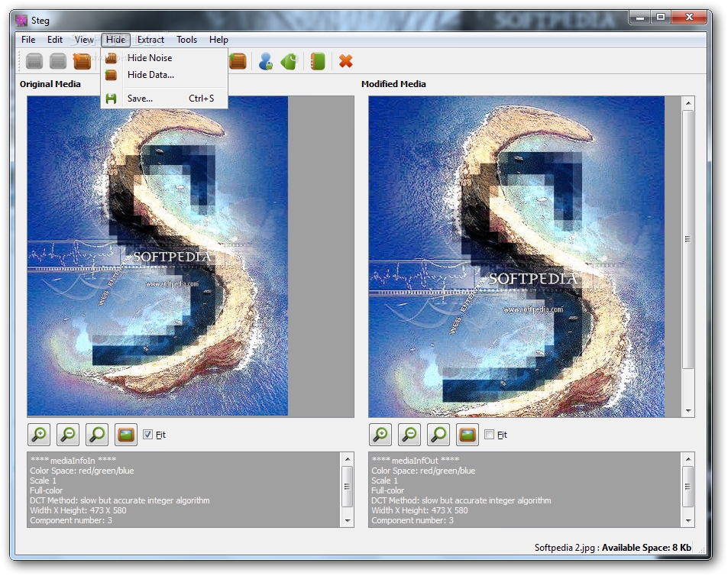Viewport: 728px width, 576px height.
Task: Click picture icon under Modified Media
Action: tap(467, 435)
